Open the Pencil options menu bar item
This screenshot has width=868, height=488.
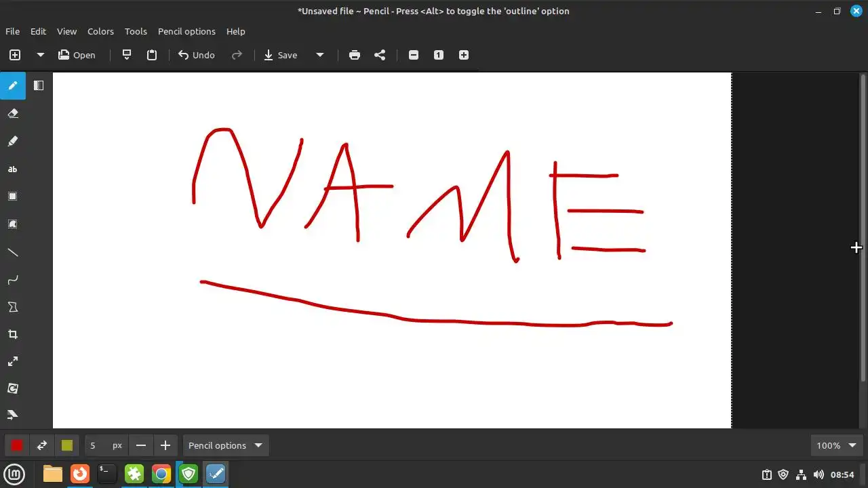186,31
